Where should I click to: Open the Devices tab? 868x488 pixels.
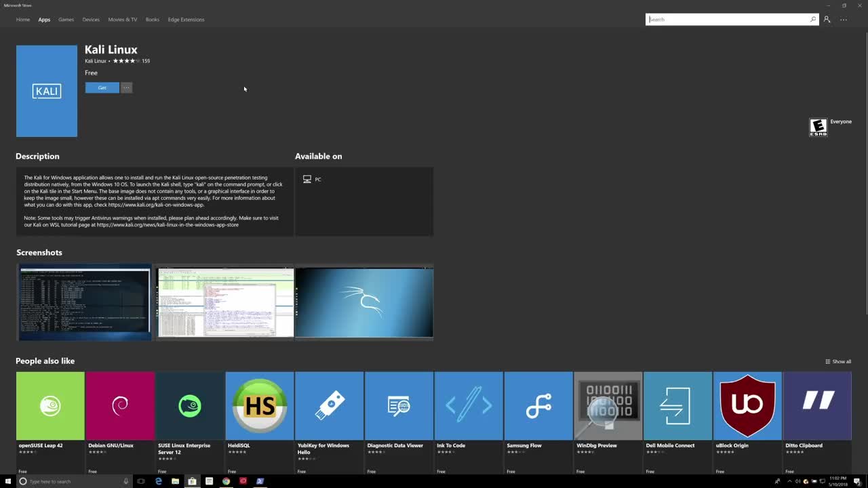[91, 20]
